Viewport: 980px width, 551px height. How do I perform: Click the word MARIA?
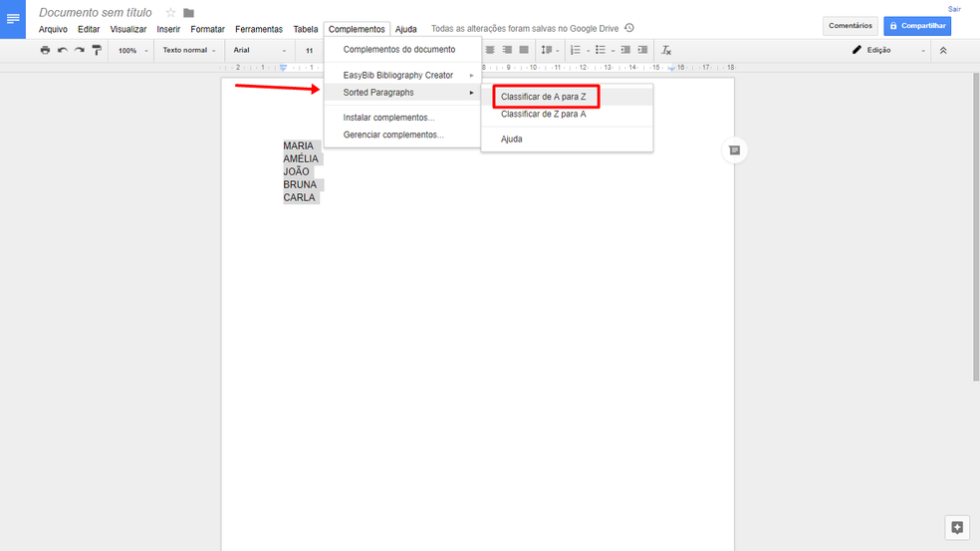point(298,145)
